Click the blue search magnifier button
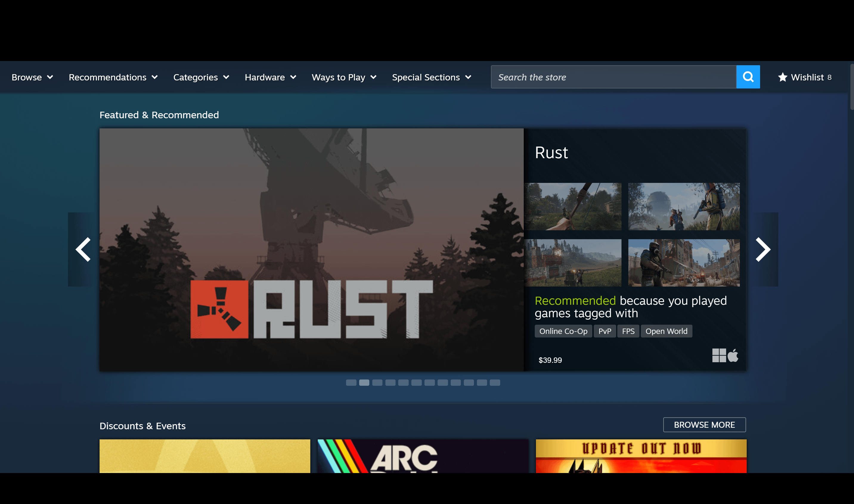This screenshot has width=854, height=504. [748, 77]
